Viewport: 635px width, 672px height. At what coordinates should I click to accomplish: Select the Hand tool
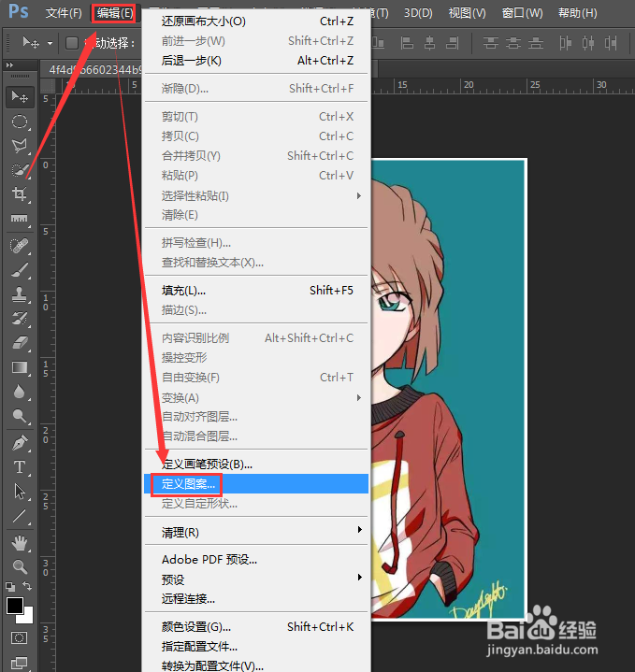20,543
